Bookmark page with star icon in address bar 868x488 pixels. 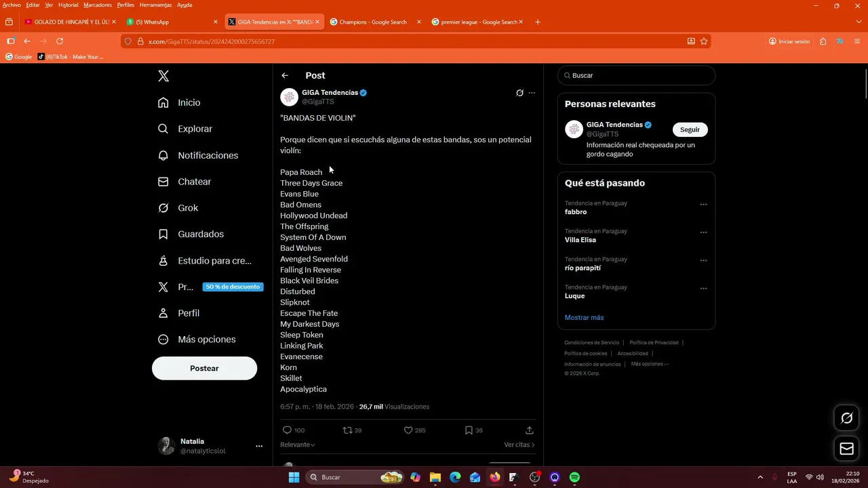[x=704, y=41]
